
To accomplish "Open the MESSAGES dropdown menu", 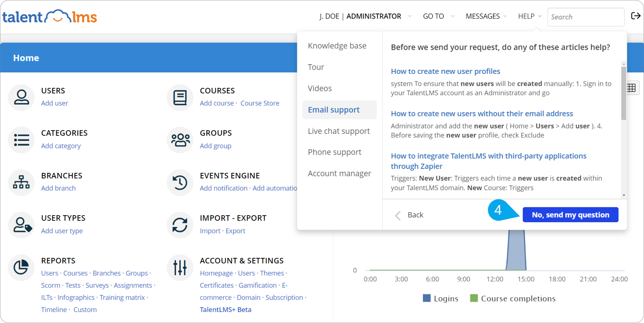I will click(486, 16).
